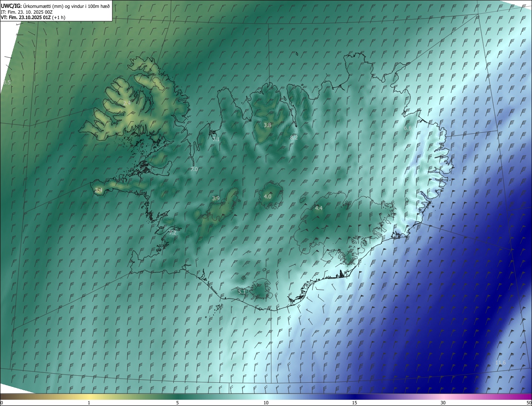Viewport: 532px width, 406px height.
Task: Click the yellow colorbar section above 1
Action: tap(89, 396)
